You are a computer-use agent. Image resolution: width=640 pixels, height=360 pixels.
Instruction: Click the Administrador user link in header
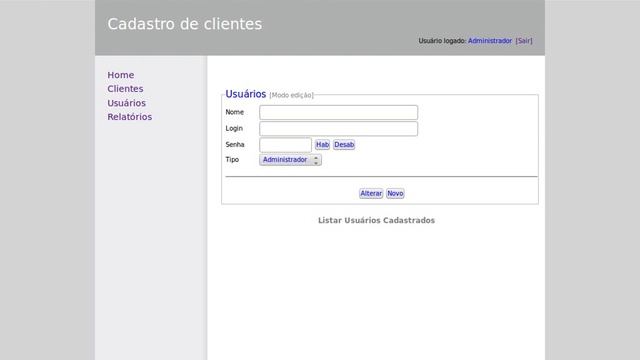(x=489, y=41)
